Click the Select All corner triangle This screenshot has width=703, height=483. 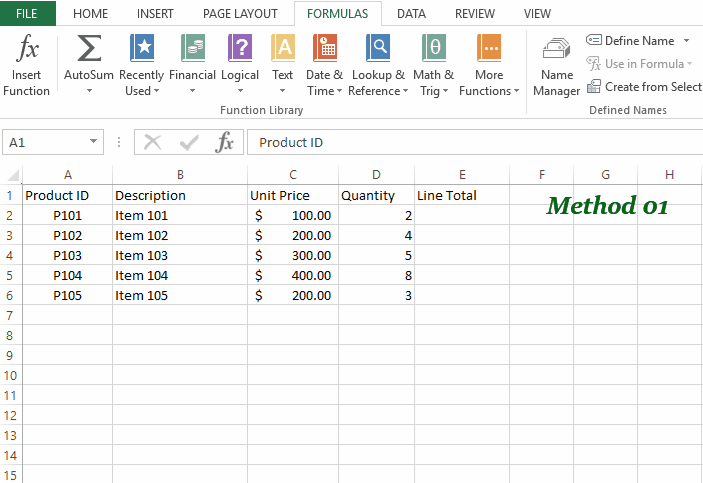tap(13, 175)
